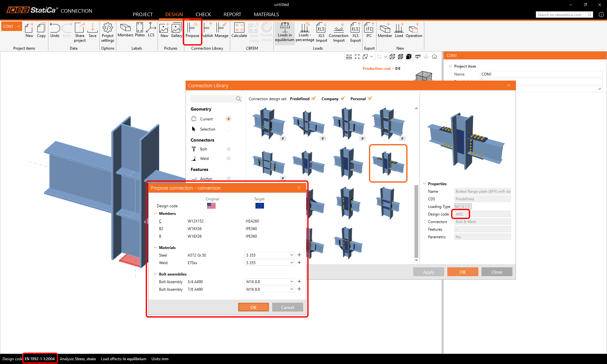Image resolution: width=607 pixels, height=364 pixels.
Task: Click OK in Propose connection dialog
Action: (x=253, y=307)
